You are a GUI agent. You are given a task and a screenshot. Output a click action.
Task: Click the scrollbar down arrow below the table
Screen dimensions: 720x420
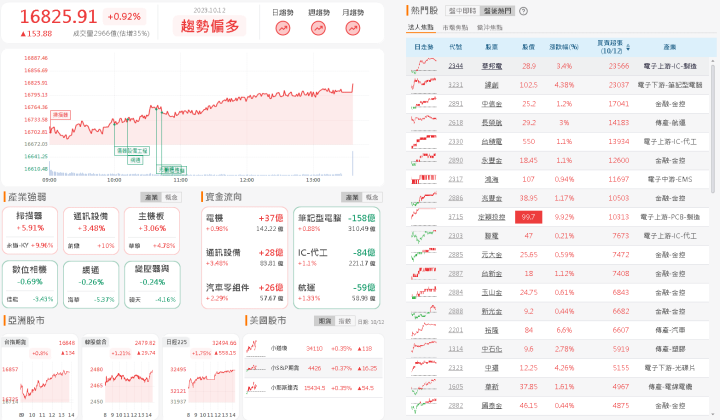(713, 412)
